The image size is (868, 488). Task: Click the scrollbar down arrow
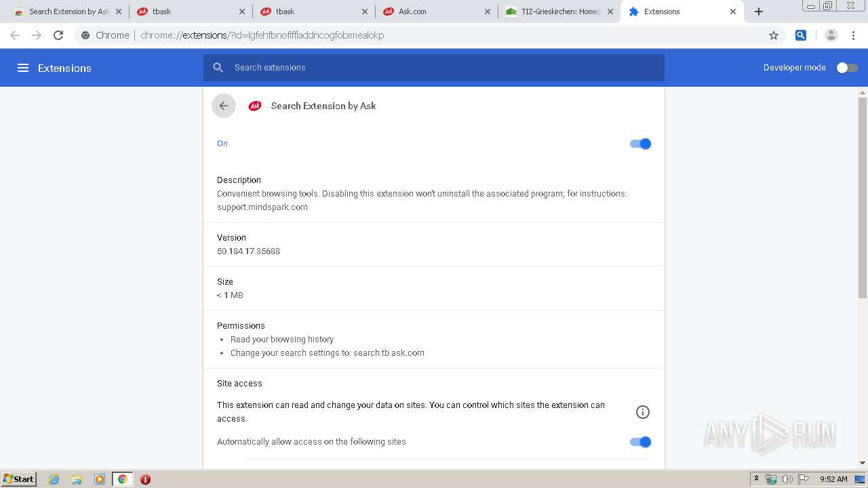(863, 464)
